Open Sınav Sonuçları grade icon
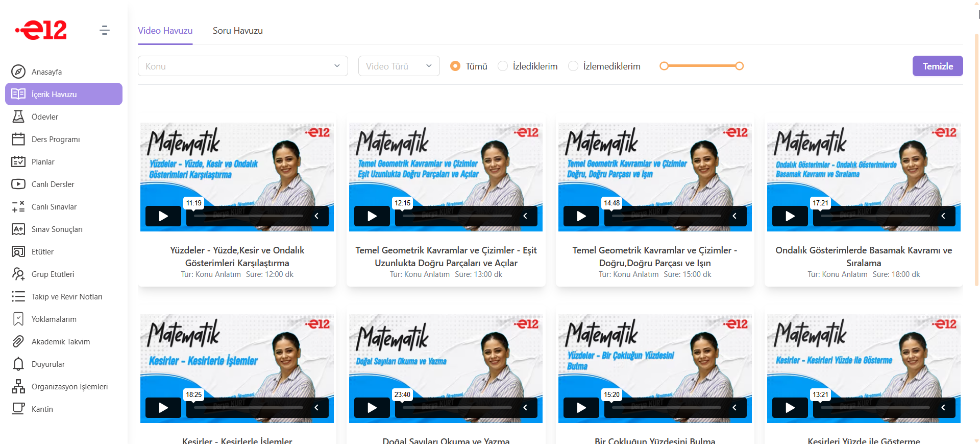 point(18,229)
